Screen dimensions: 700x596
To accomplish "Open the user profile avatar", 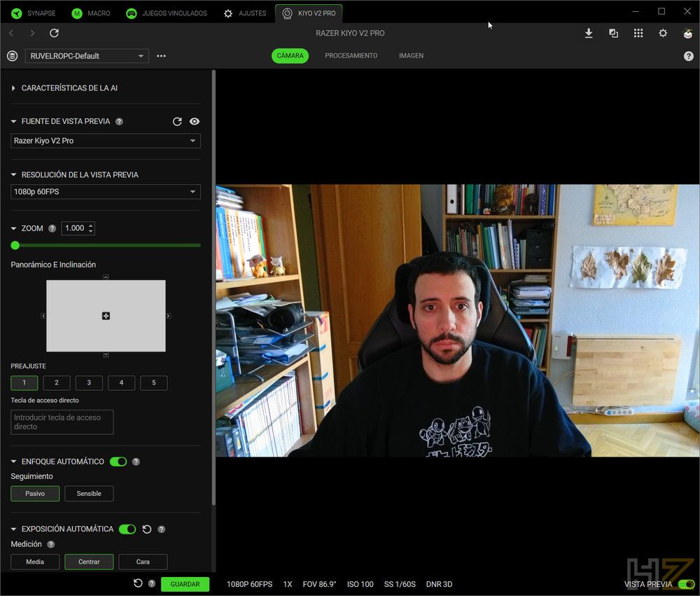I will (x=688, y=33).
